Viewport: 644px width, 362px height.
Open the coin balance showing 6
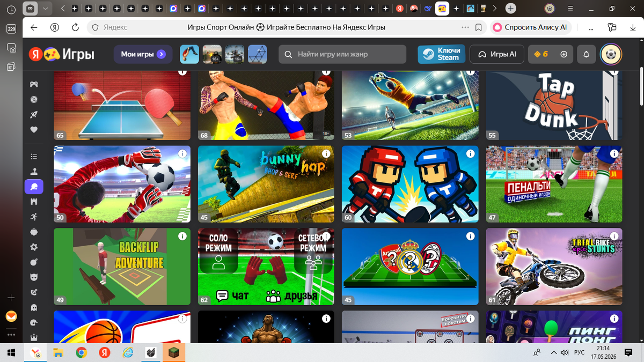click(x=541, y=54)
